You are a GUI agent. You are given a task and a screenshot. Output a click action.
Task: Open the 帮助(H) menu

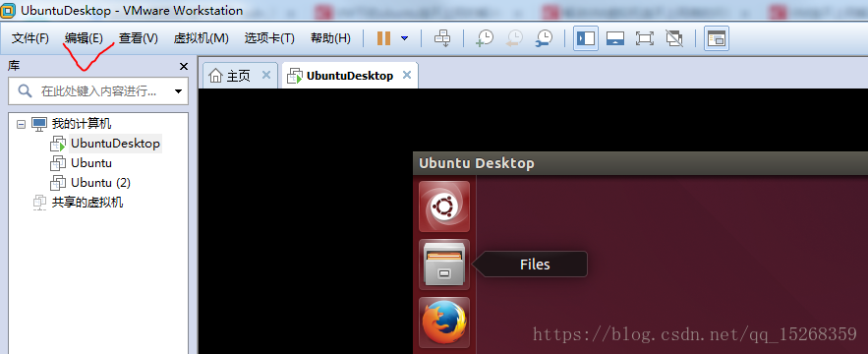[330, 38]
